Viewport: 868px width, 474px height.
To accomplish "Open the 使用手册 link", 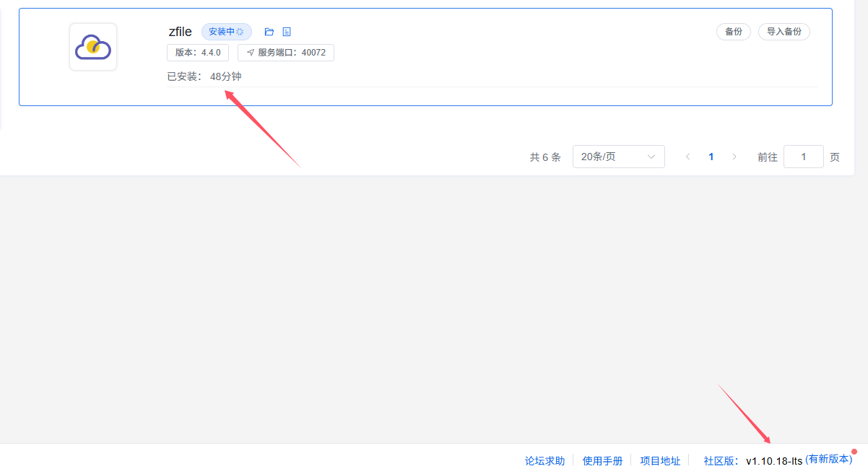I will [602, 460].
